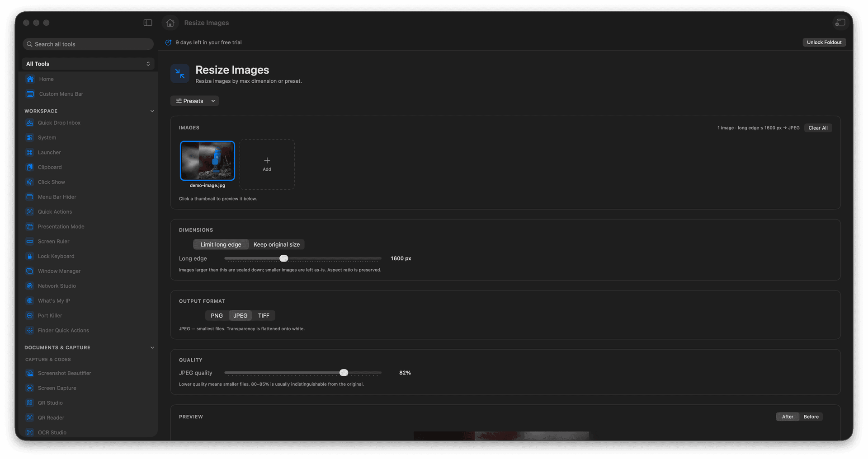868x459 pixels.
Task: Collapse the Workspace section
Action: (x=152, y=111)
